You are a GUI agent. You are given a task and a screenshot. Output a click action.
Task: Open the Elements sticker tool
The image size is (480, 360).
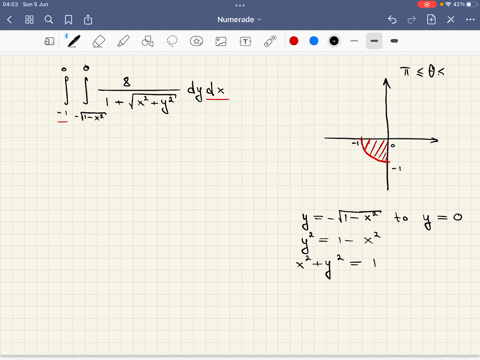tap(196, 41)
